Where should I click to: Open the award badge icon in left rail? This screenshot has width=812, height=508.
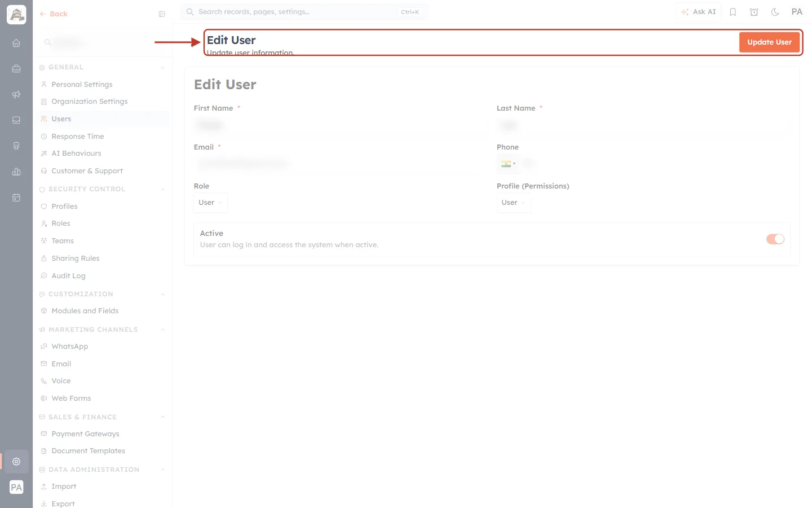pyautogui.click(x=16, y=146)
